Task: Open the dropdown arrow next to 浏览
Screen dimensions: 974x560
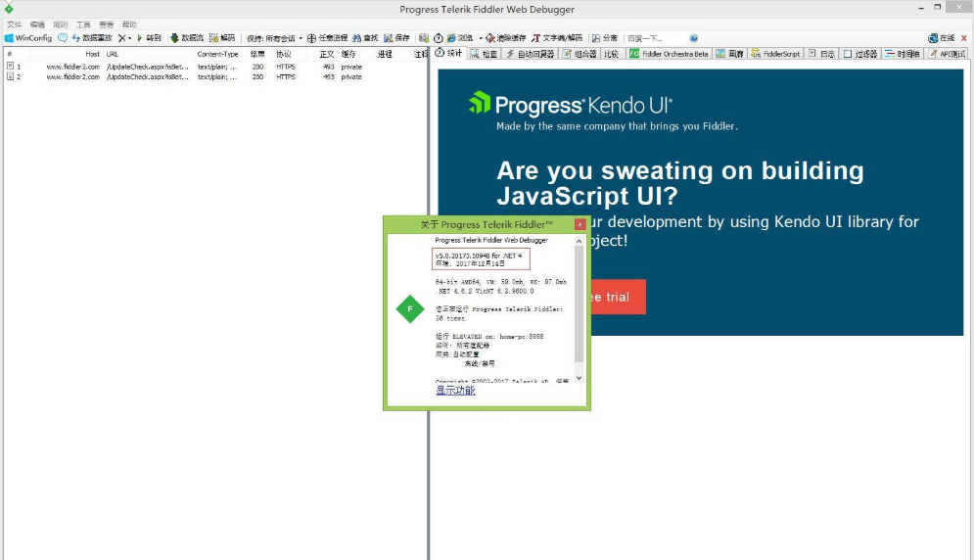Action: pyautogui.click(x=481, y=38)
